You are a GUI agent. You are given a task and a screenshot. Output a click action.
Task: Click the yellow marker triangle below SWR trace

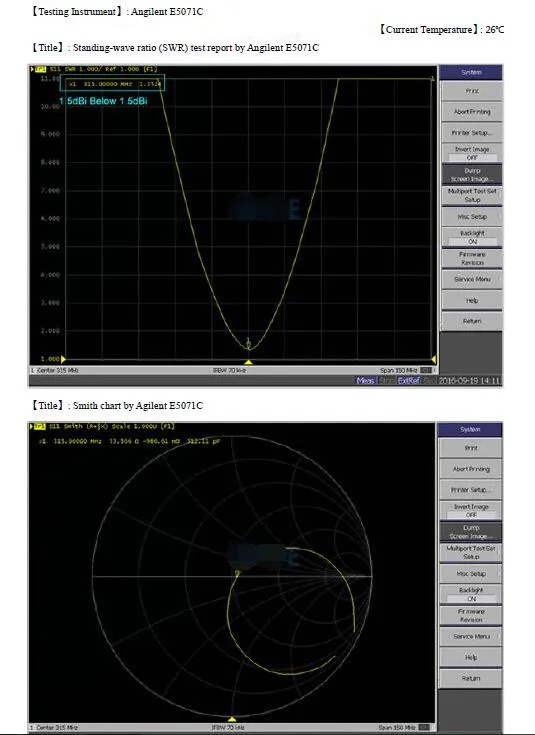pos(249,362)
